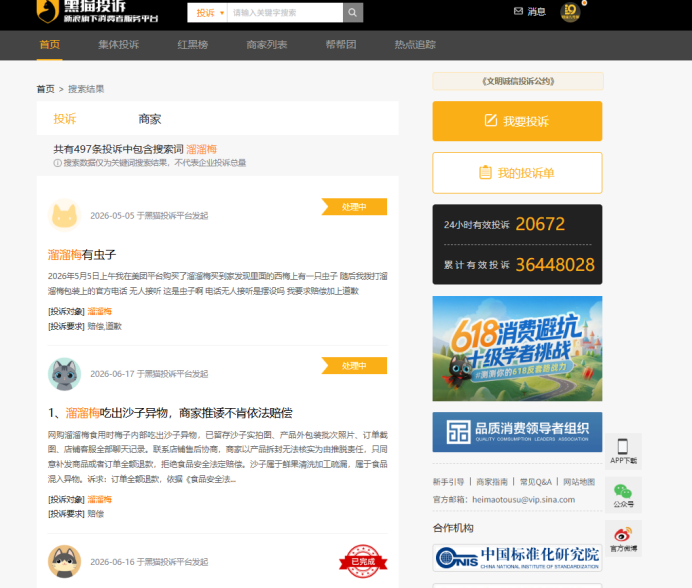Open the 商家列表 nav tab

coord(267,45)
